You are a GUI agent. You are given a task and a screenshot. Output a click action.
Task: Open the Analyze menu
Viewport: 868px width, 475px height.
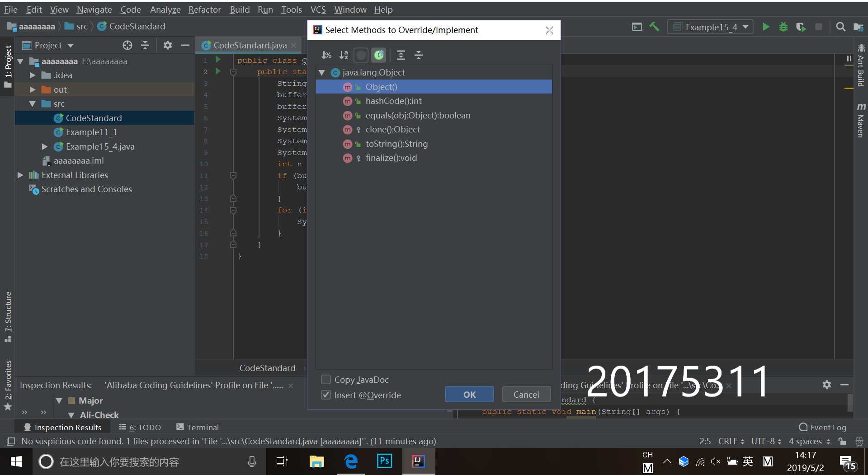(165, 9)
